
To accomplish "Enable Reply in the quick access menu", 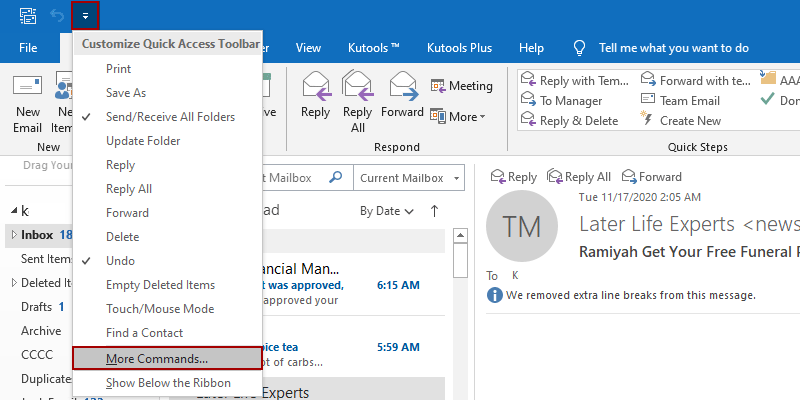I will pyautogui.click(x=167, y=165).
